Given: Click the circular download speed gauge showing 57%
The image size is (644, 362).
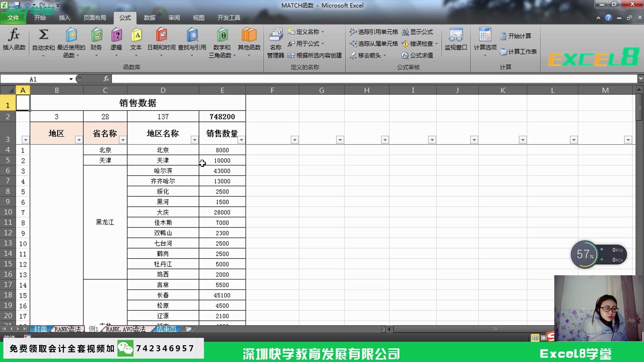Looking at the screenshot, I should (x=585, y=254).
